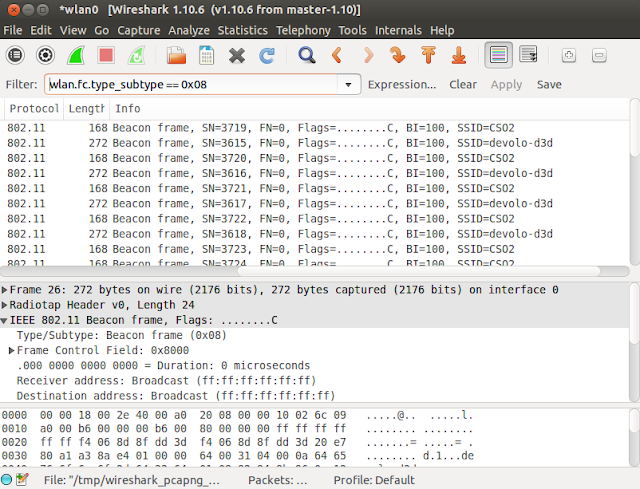Image resolution: width=640 pixels, height=489 pixels.
Task: Select the Type/Subtype: Beacon frame line
Action: [x=314, y=335]
